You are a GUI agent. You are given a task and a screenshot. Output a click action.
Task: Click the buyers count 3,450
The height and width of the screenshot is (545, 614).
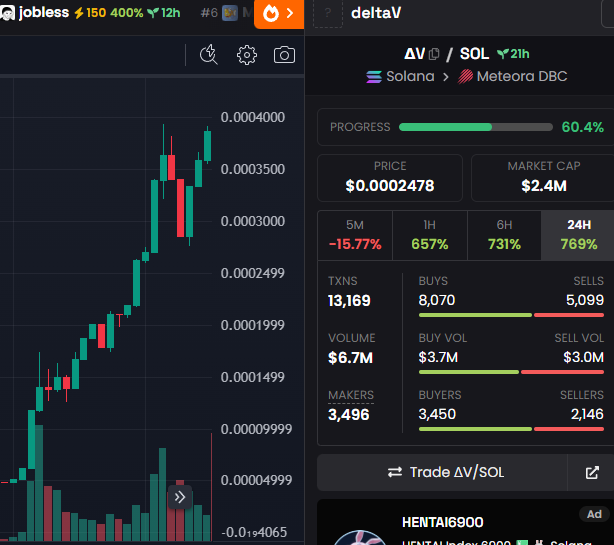click(x=437, y=414)
